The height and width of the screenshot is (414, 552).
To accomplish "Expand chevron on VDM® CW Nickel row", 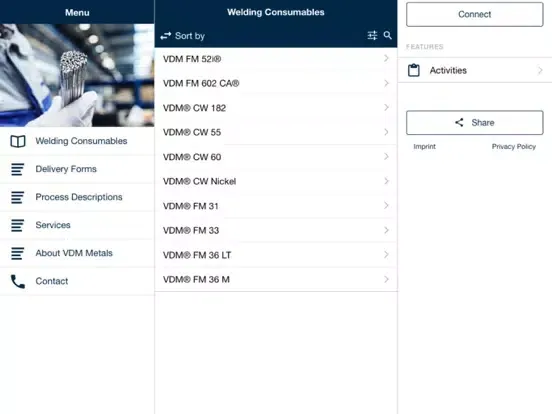I will click(386, 181).
